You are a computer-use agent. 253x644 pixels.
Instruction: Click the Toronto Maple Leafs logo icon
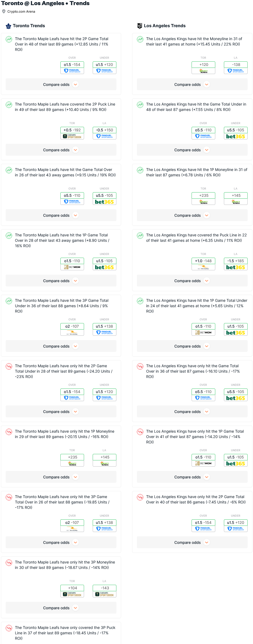[x=9, y=26]
